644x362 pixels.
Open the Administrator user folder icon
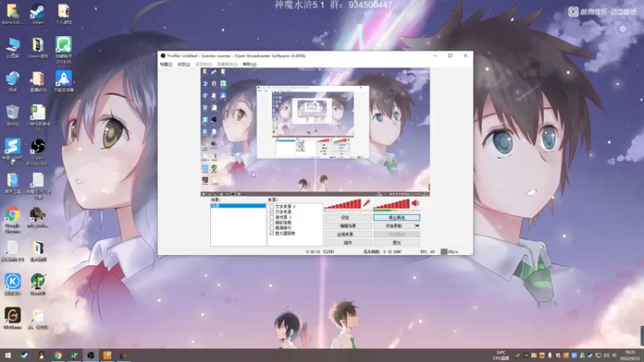[x=12, y=14]
